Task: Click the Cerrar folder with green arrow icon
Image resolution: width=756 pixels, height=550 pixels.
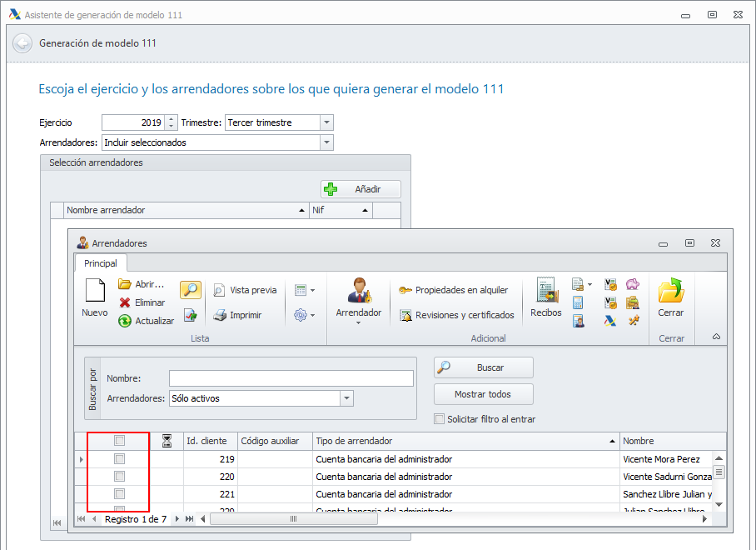Action: pyautogui.click(x=671, y=291)
